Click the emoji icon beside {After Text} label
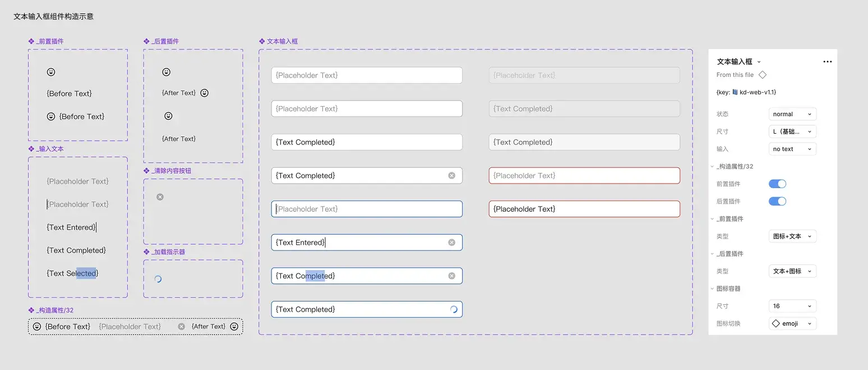The image size is (868, 370). (204, 93)
